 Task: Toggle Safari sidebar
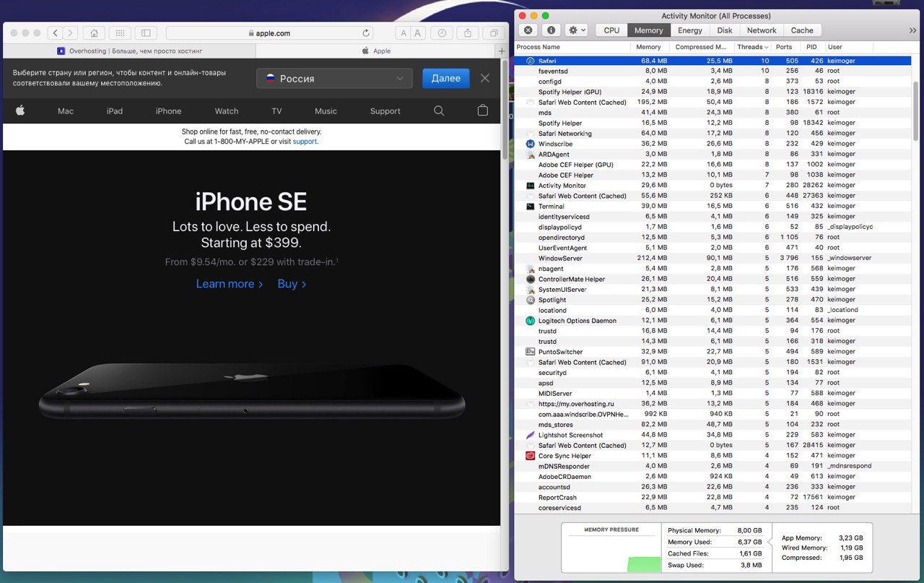pyautogui.click(x=146, y=33)
